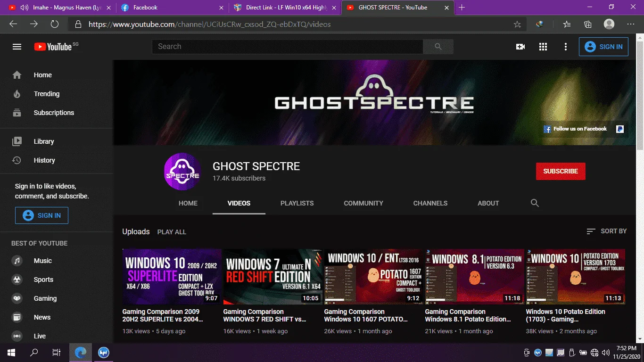The height and width of the screenshot is (362, 644).
Task: Switch to the Direct Link - LF Win10 tab
Action: pos(285,8)
